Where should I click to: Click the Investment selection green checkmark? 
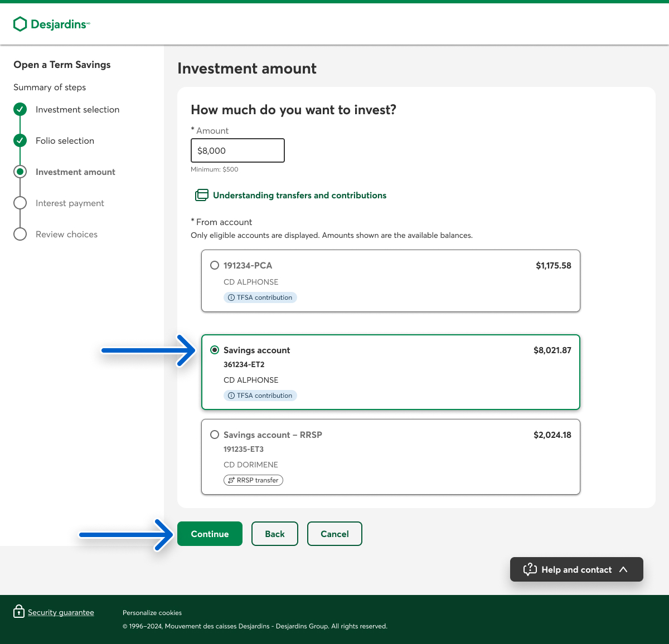20,109
